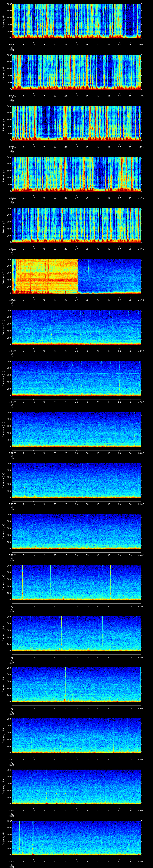The width and height of the screenshot is (153, 868).
Task: Click the 5:31:00 label starting the third spectrogram
Action: (x=12, y=147)
